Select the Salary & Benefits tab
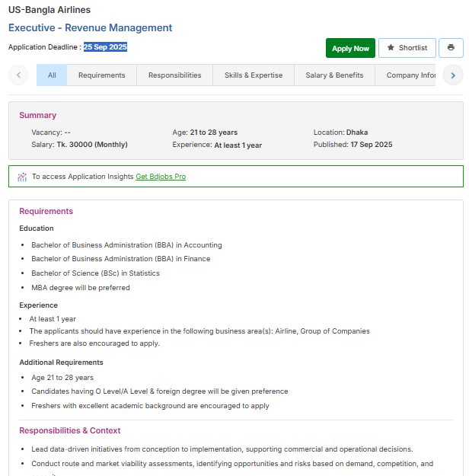 click(334, 75)
